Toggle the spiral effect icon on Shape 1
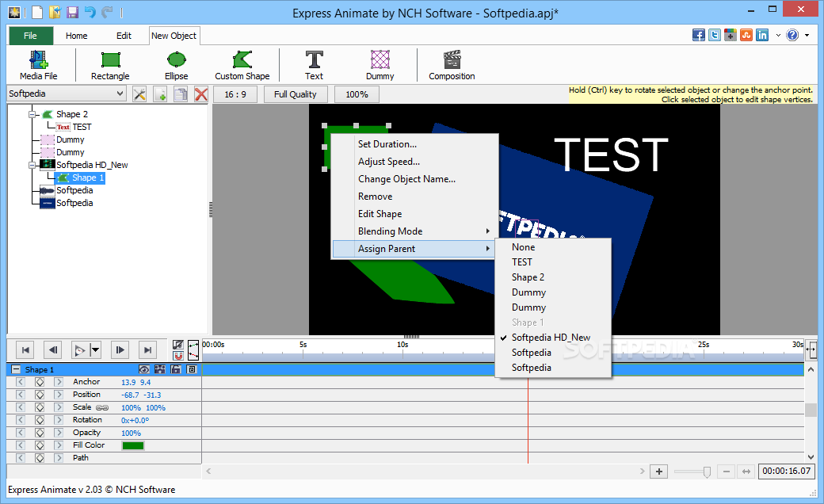The width and height of the screenshot is (824, 504). tap(192, 369)
